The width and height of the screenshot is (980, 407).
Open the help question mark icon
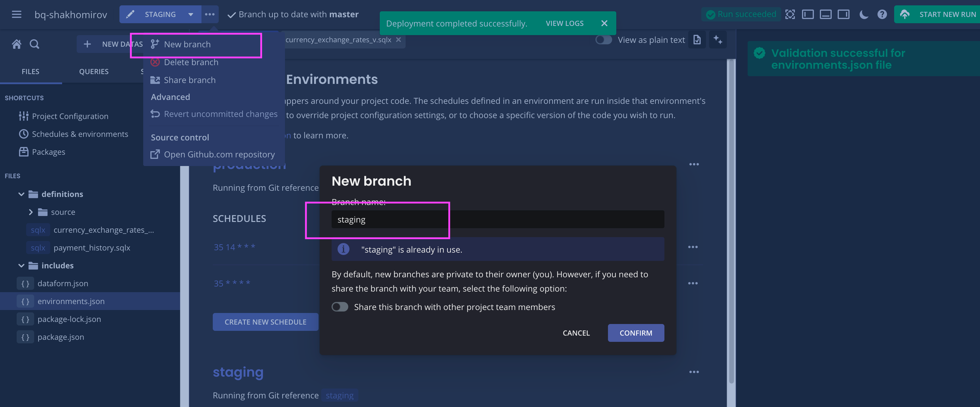882,15
